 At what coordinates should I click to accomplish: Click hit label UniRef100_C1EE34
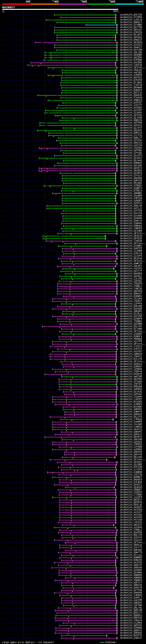click(131, 65)
